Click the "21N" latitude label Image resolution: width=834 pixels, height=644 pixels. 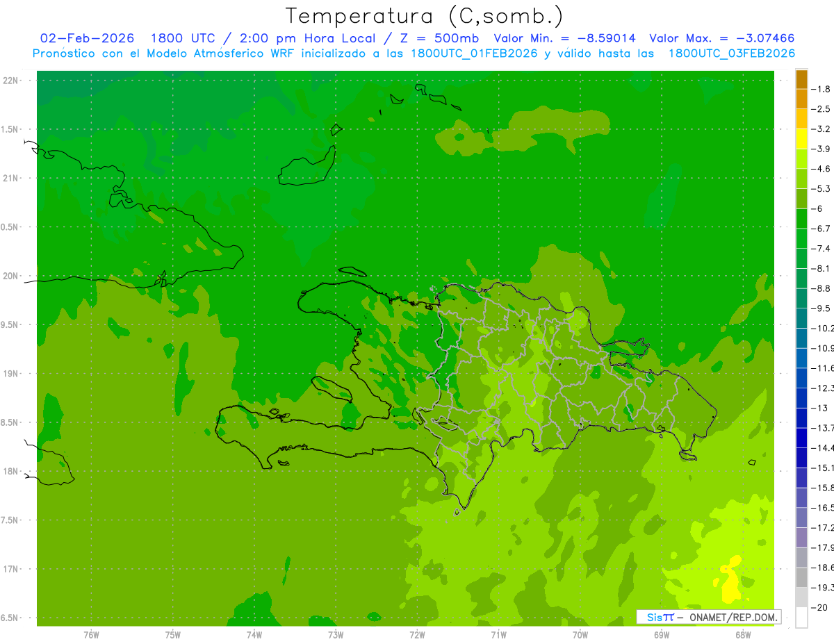10,179
